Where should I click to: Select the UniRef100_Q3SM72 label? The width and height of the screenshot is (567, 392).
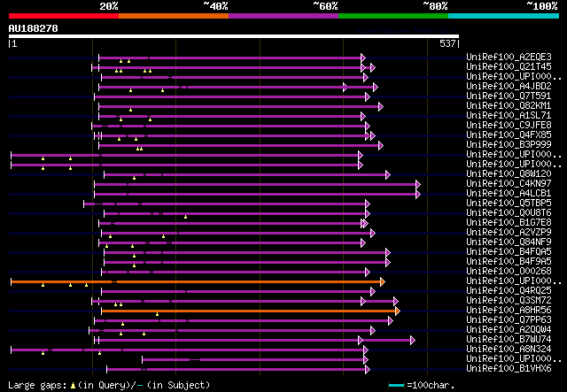click(x=509, y=301)
